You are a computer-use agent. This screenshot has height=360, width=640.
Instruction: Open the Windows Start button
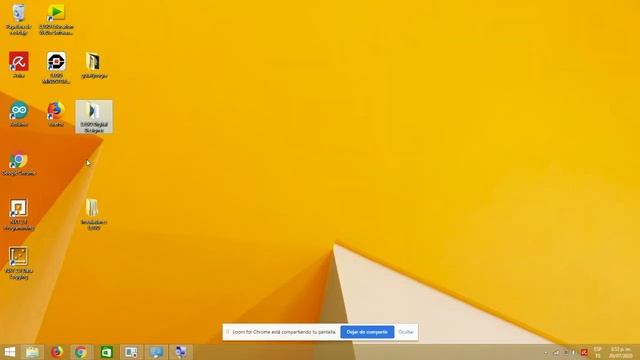(x=10, y=352)
